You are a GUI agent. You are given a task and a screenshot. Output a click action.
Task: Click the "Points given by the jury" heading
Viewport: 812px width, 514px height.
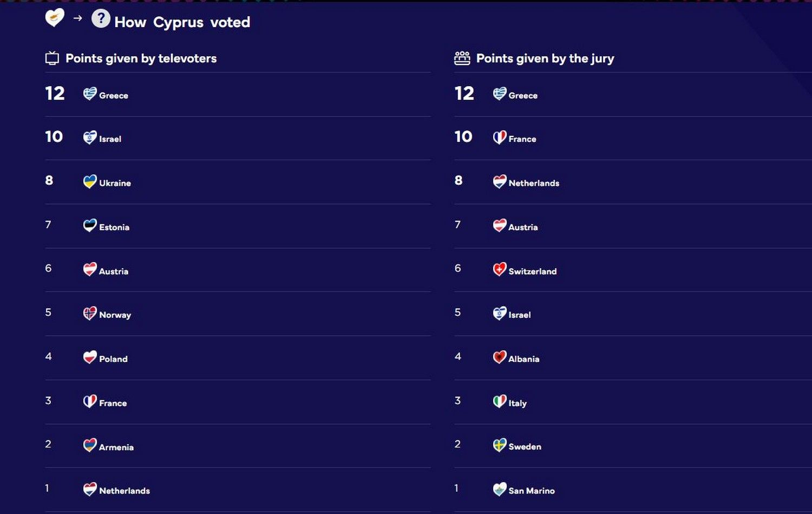(x=545, y=58)
